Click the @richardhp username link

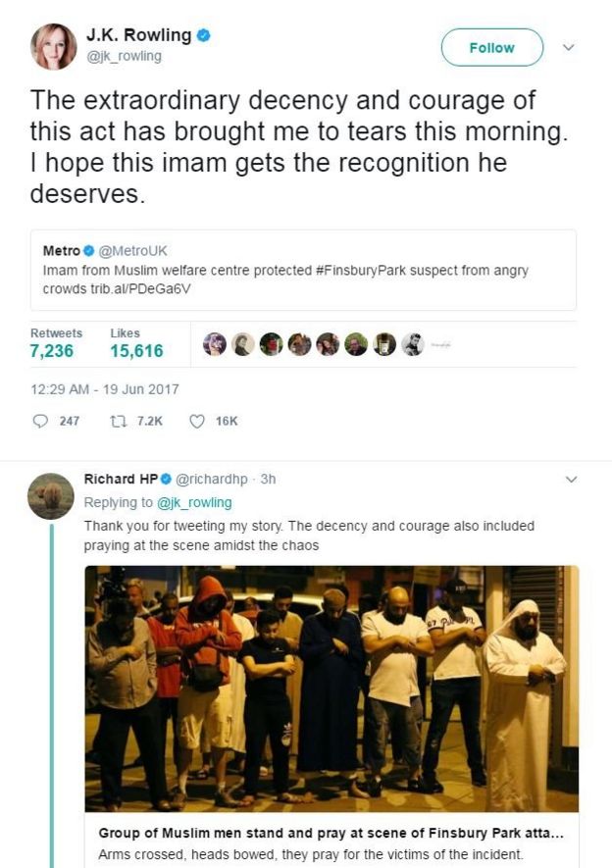213,480
